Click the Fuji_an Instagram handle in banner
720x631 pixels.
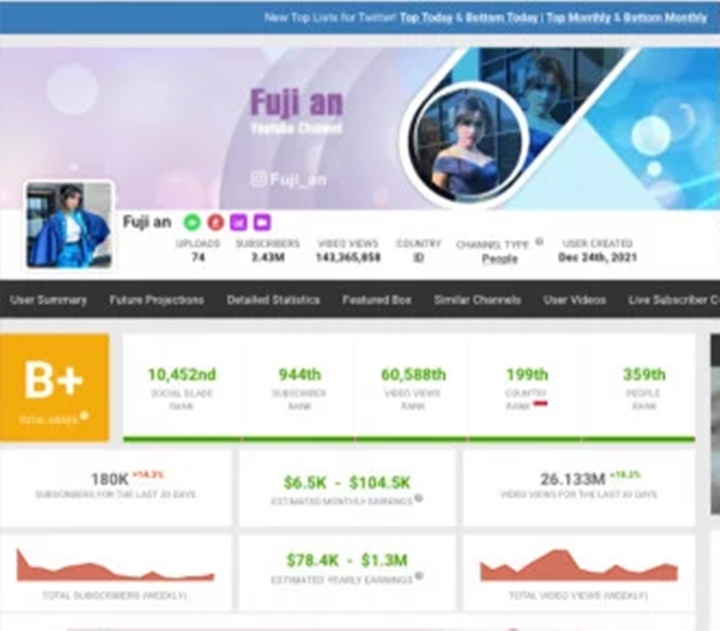point(298,180)
